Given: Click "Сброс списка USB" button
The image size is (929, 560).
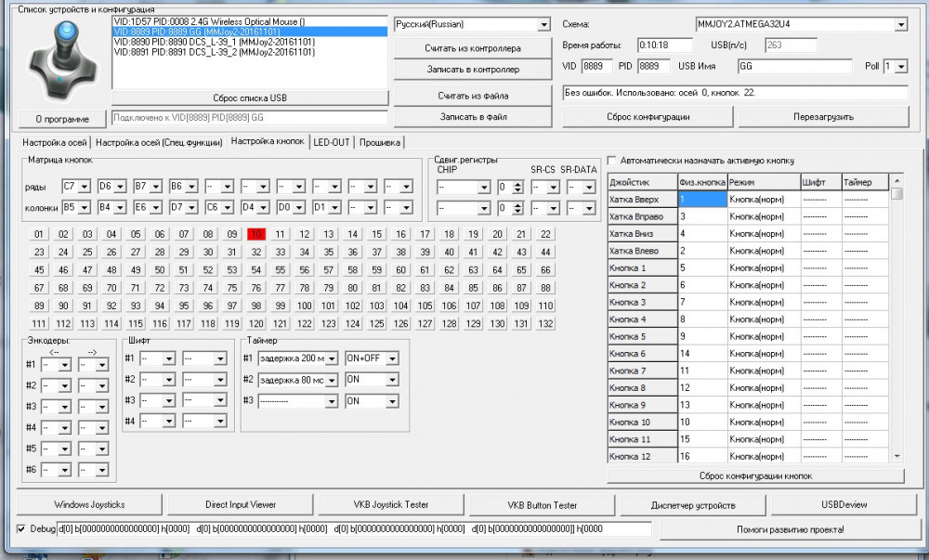Looking at the screenshot, I should [250, 98].
